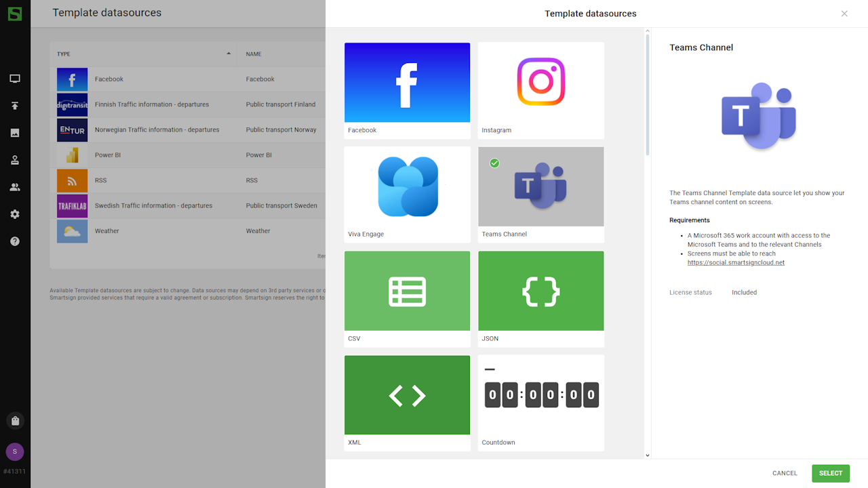Viewport: 868px width, 488px height.
Task: Click the CANCEL button
Action: [x=785, y=473]
